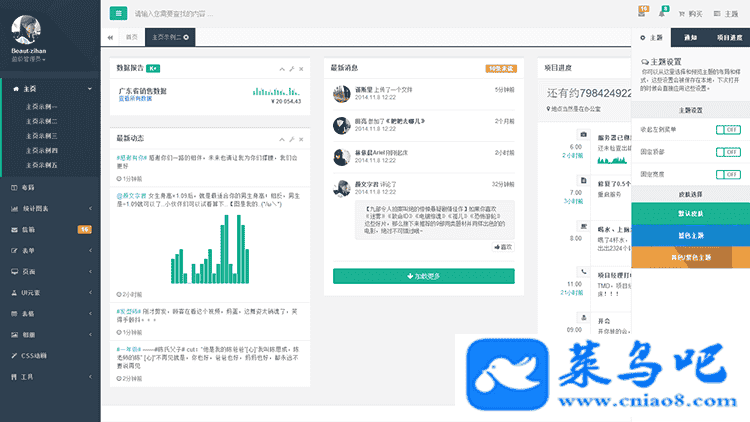This screenshot has height=422, width=750.
Task: Click the like button under the comment quote
Action: [x=503, y=247]
